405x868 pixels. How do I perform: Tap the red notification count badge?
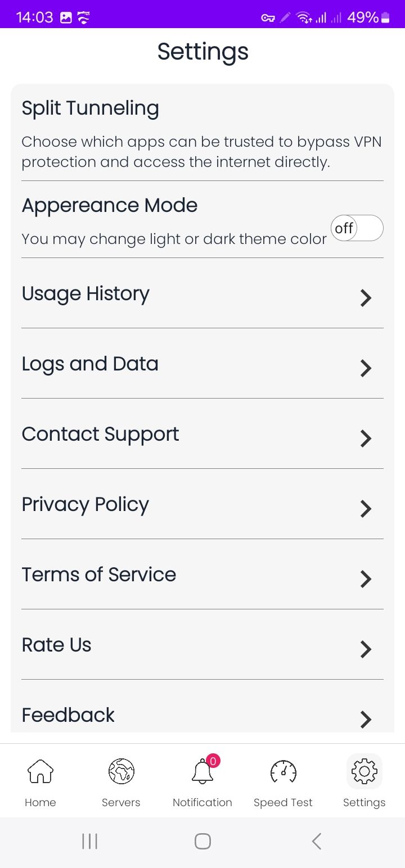[213, 761]
